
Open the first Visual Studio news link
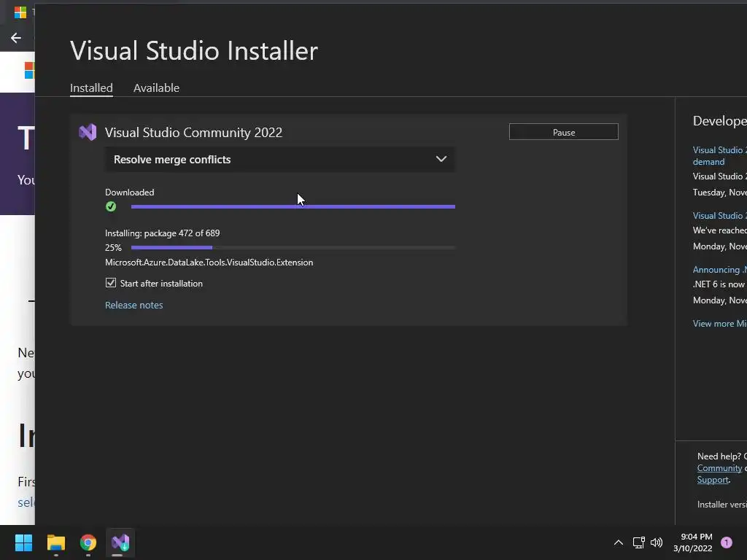pos(720,156)
